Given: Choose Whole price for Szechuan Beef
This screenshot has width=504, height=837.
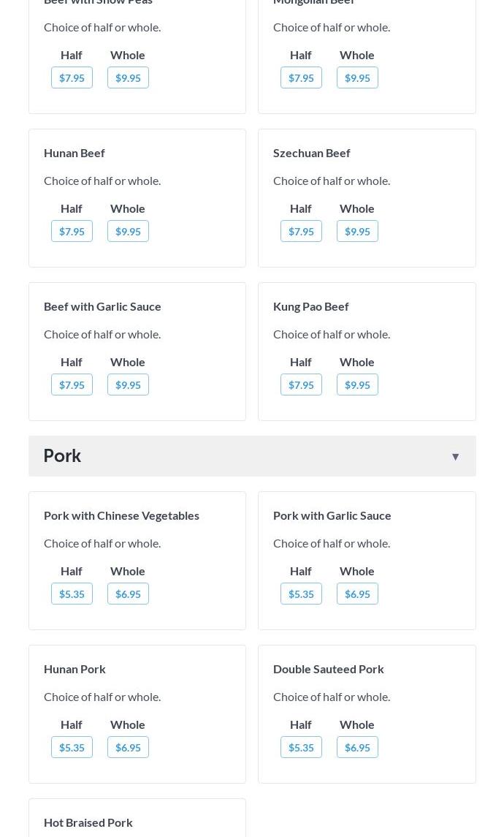Looking at the screenshot, I should tap(357, 231).
